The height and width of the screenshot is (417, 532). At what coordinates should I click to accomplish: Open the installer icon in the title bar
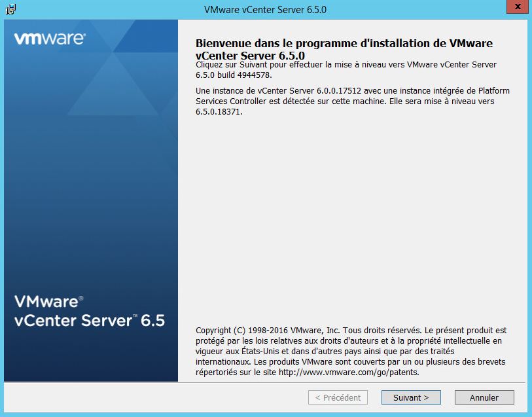(10, 9)
